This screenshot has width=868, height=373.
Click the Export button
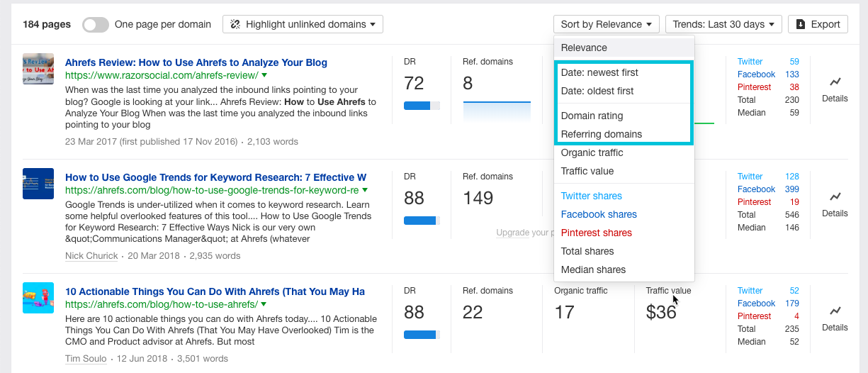pos(818,24)
